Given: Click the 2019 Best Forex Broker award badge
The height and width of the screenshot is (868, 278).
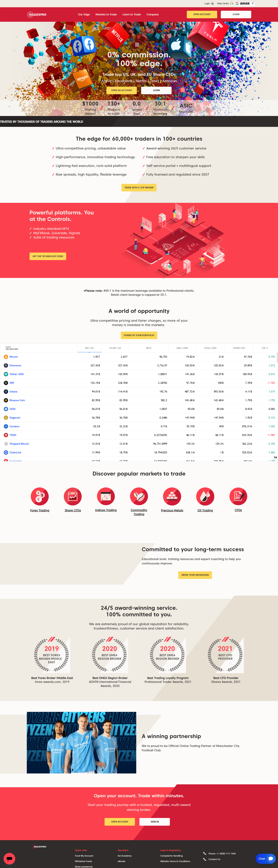Looking at the screenshot, I should [x=52, y=655].
